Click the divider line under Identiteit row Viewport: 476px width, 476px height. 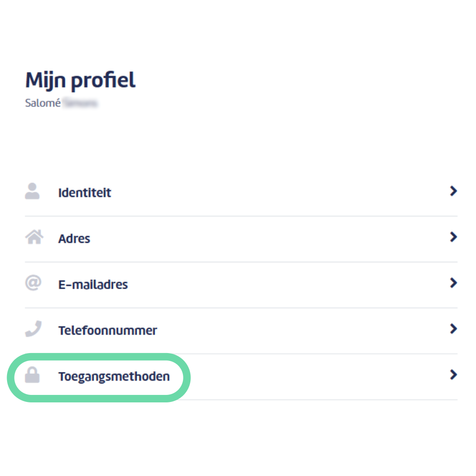pos(241,216)
